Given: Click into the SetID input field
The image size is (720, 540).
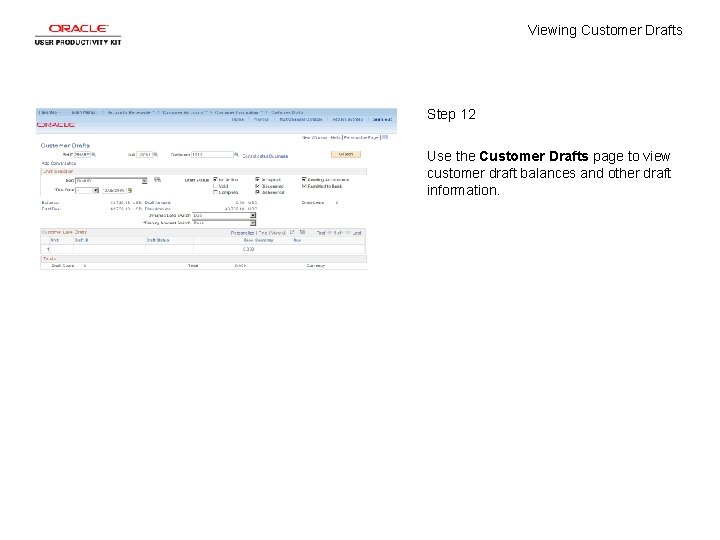Looking at the screenshot, I should pyautogui.click(x=82, y=155).
